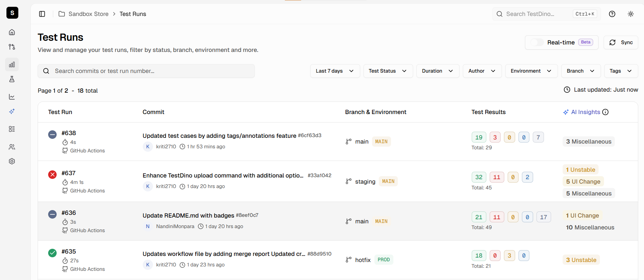Image resolution: width=644 pixels, height=280 pixels.
Task: Open the settings gear in sidebar
Action: coord(12,161)
